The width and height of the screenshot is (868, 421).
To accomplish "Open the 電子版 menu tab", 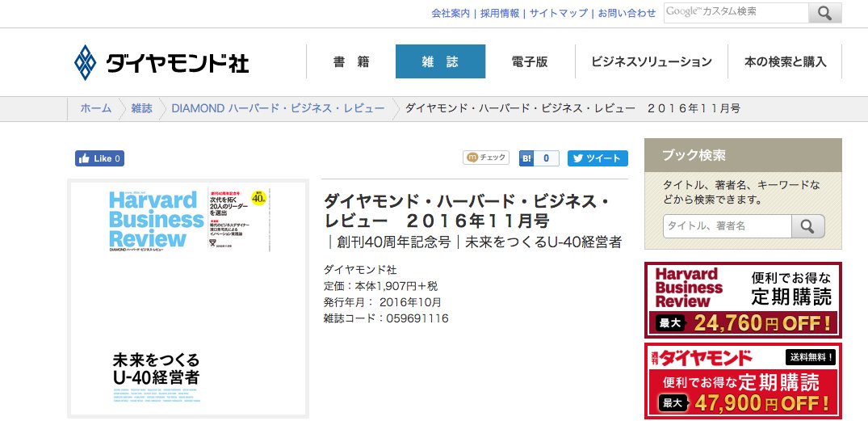I will click(530, 61).
